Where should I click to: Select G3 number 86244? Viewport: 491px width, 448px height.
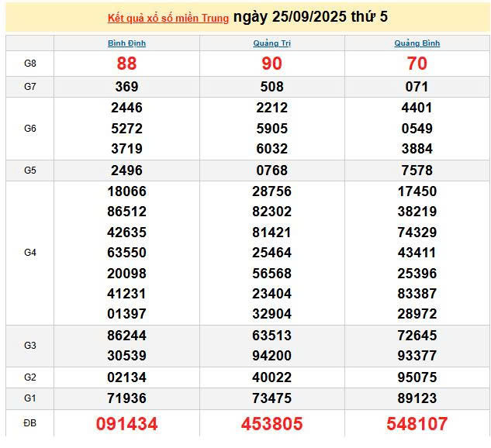[126, 336]
